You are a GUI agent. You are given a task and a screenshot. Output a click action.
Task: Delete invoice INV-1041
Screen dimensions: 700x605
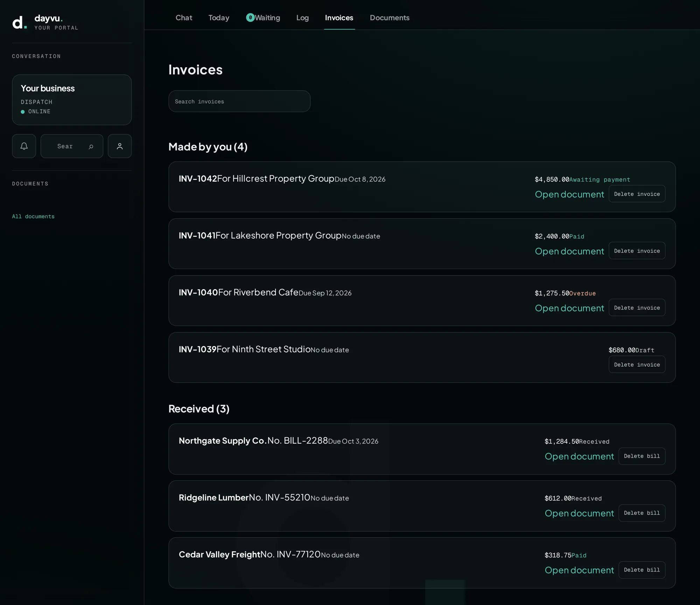click(x=637, y=251)
